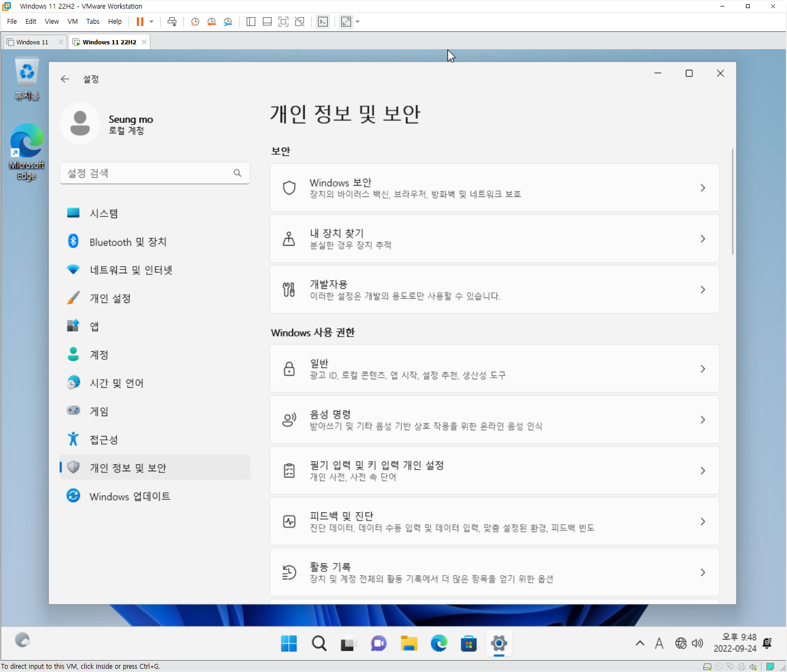
Task: Click the 내 장치 찾기 location icon
Action: (x=289, y=239)
